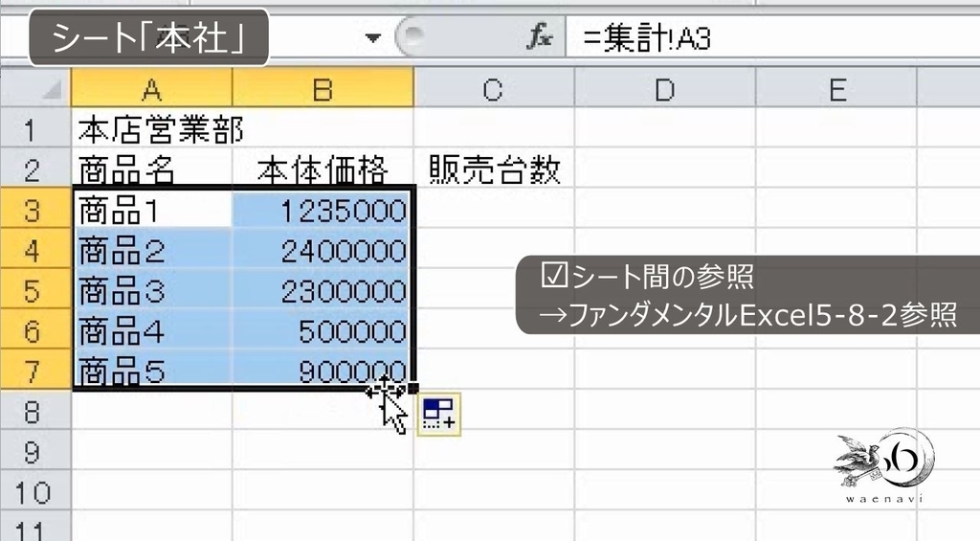Click cell containing 商品3

click(152, 289)
